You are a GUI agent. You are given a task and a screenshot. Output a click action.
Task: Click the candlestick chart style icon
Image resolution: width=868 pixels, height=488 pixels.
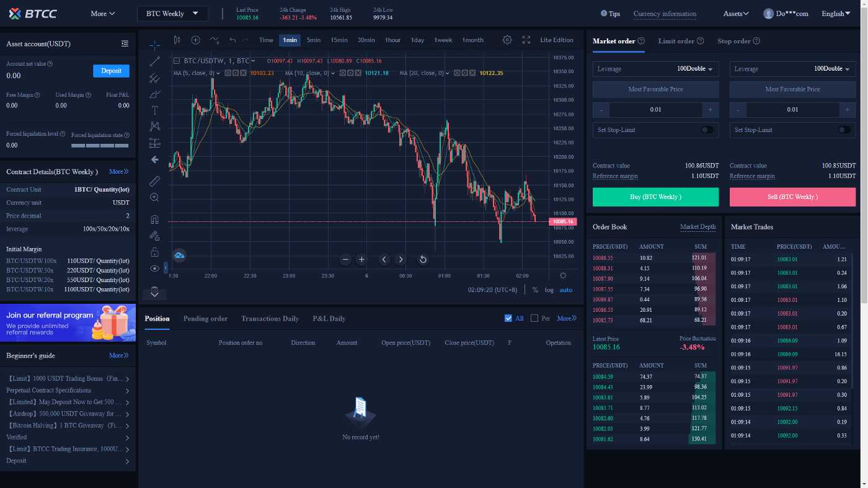[177, 40]
